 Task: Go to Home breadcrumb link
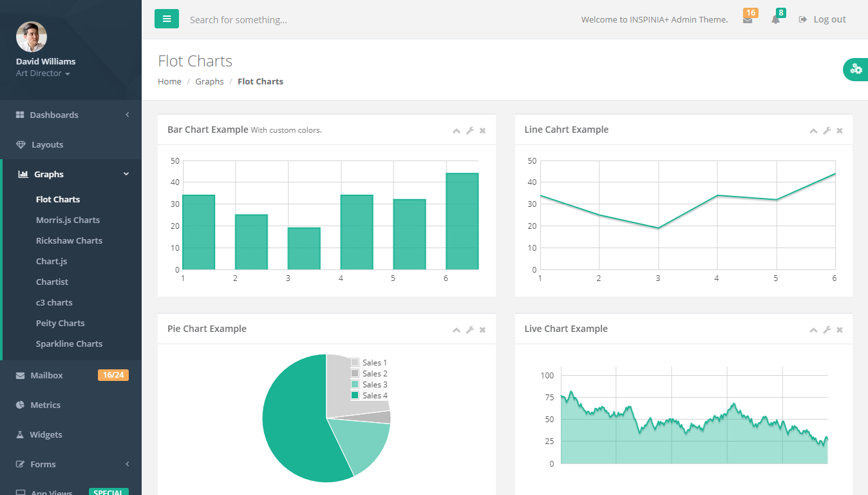click(x=169, y=81)
